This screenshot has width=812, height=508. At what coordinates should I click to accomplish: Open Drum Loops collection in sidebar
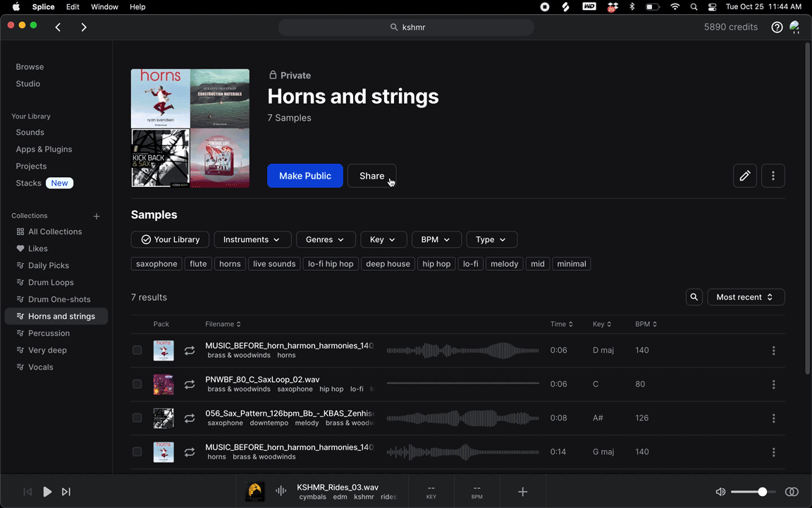(x=51, y=282)
